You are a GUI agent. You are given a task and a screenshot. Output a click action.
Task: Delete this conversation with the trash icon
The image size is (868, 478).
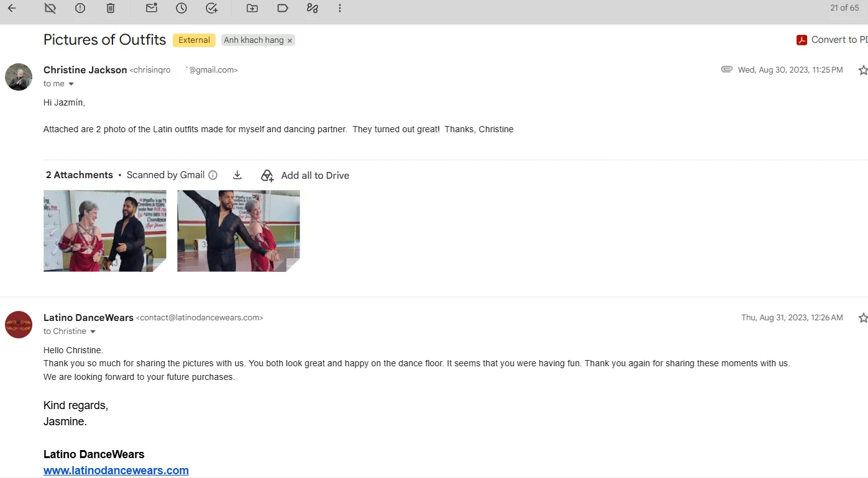point(110,8)
